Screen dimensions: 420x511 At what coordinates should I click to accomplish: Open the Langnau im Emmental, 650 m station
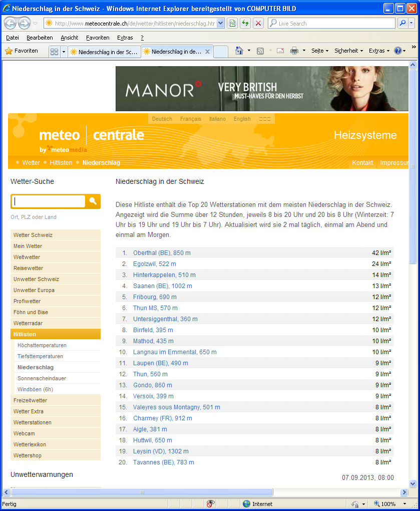(x=175, y=352)
